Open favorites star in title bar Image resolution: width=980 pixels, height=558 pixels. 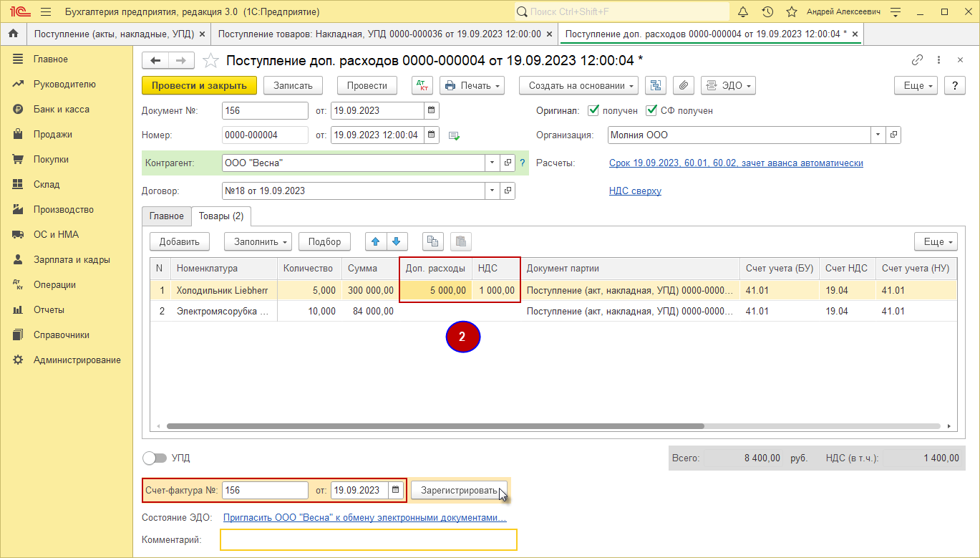click(792, 11)
